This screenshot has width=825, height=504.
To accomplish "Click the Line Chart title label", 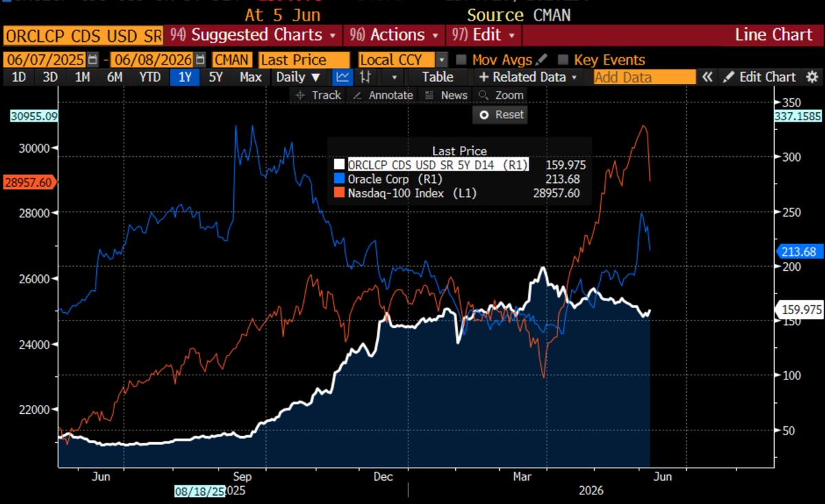I will 773,34.
